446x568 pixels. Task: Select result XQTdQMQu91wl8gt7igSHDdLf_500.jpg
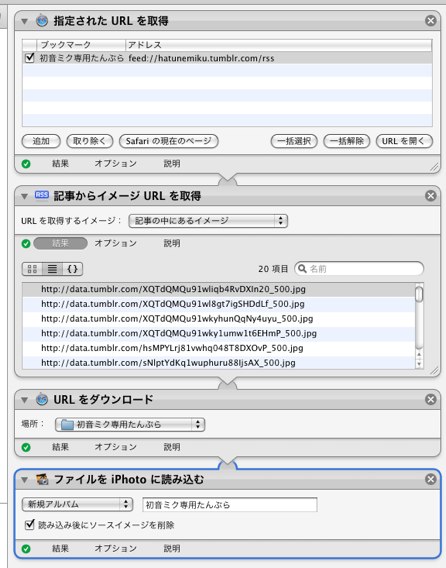click(219, 304)
